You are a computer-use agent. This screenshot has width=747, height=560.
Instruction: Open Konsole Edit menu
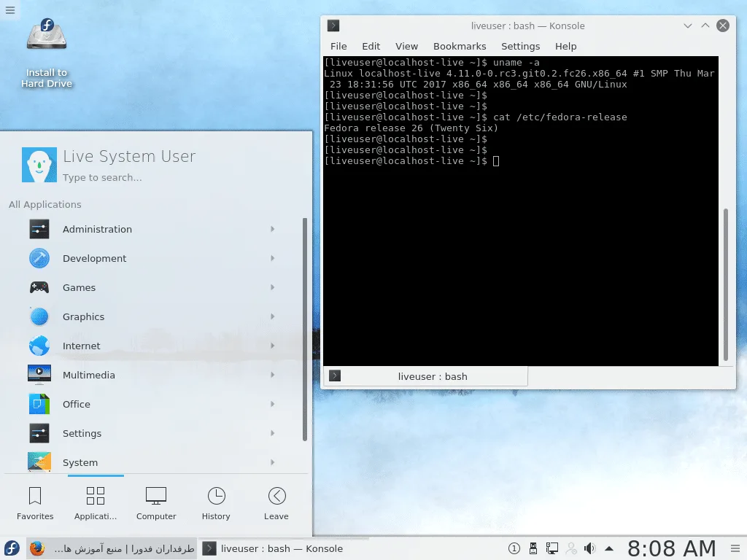[x=371, y=46]
